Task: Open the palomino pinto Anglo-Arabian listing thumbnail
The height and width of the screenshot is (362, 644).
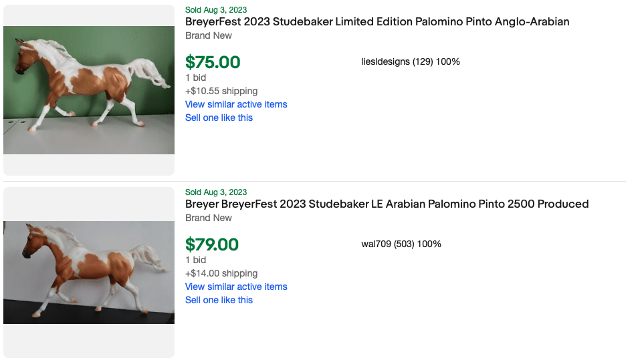Action: 89,90
